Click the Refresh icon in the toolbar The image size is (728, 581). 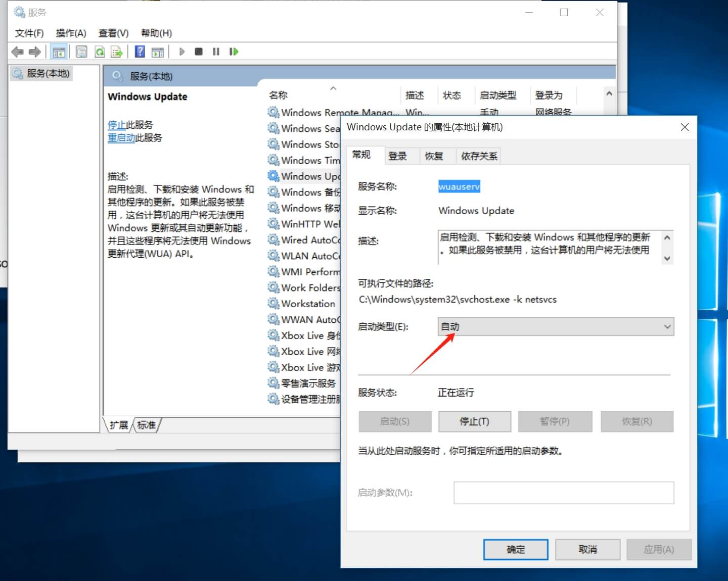pos(100,52)
